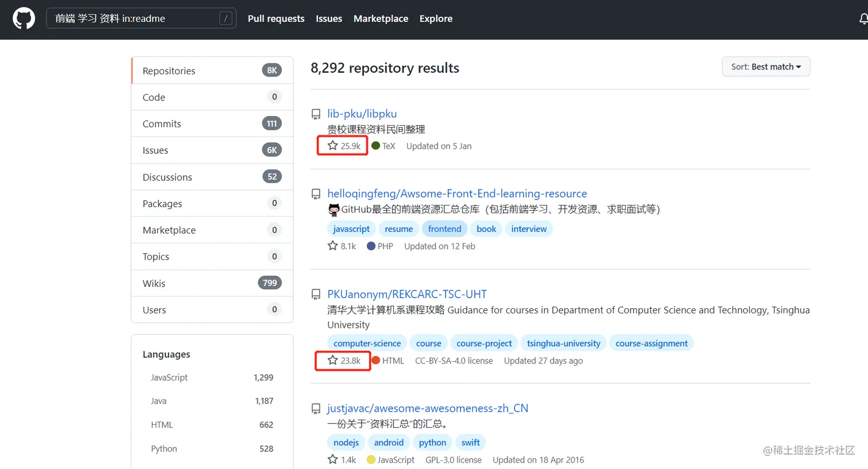Click the javascript topic tag
This screenshot has width=868, height=469.
(x=351, y=228)
